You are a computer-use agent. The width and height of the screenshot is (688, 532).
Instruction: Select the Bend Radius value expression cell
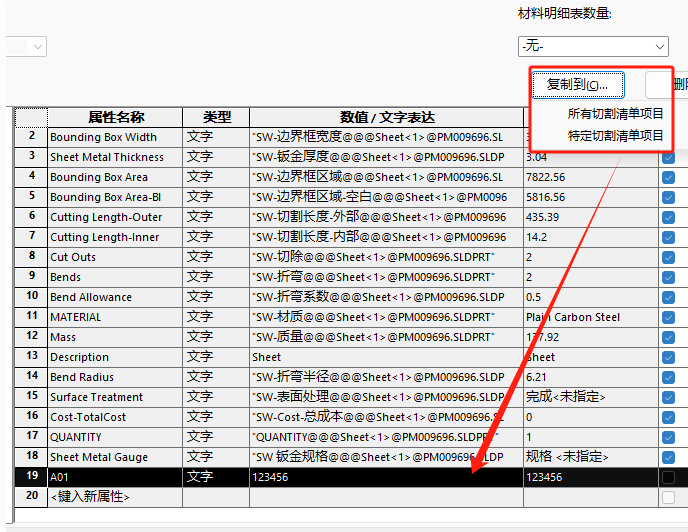386,377
